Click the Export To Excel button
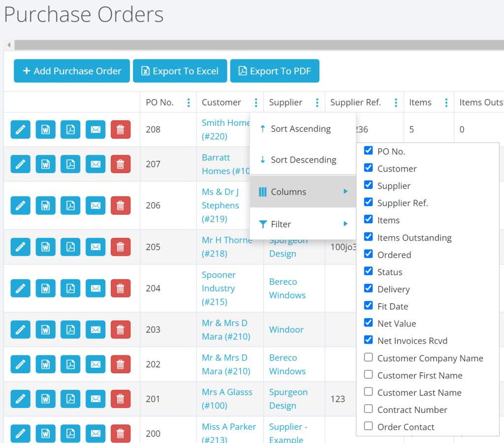The image size is (504, 443). tap(180, 71)
